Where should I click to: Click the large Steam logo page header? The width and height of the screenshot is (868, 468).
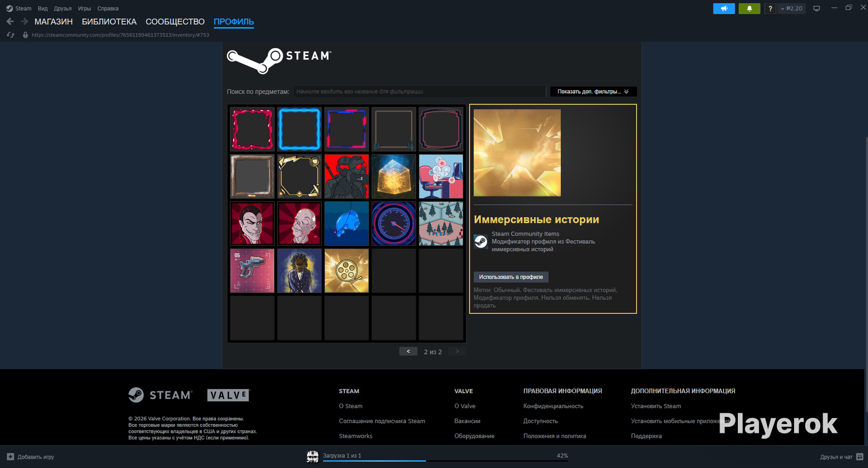[x=279, y=61]
